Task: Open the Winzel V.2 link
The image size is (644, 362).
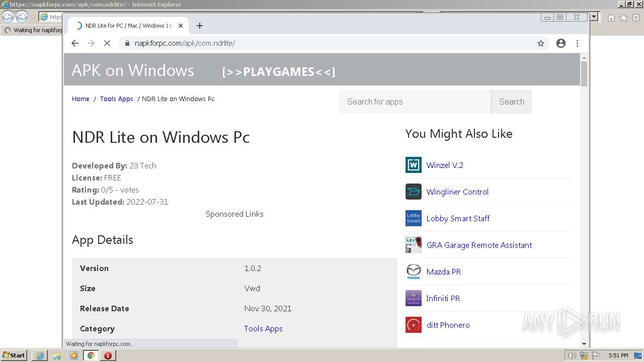Action: tap(445, 165)
